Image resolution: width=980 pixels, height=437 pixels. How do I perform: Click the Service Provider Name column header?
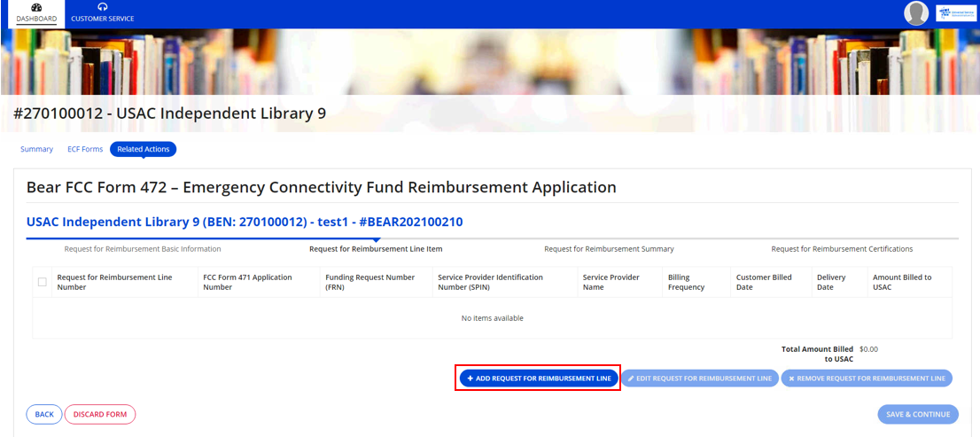click(619, 282)
